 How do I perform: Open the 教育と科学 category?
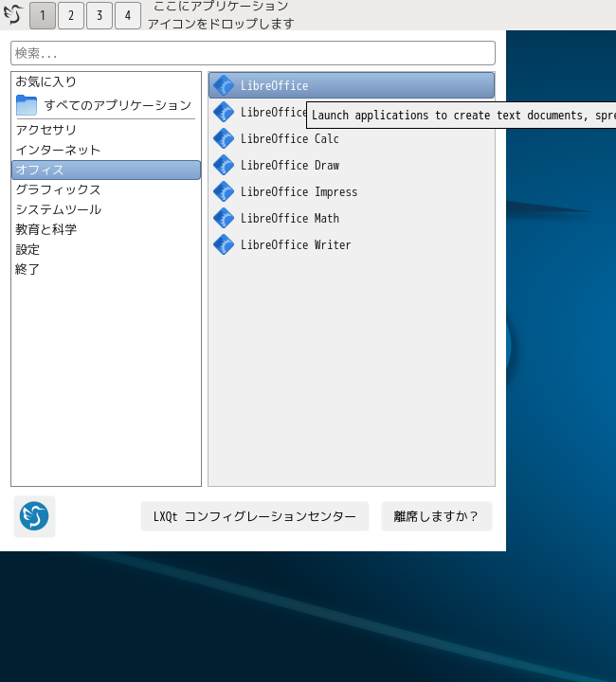pyautogui.click(x=106, y=229)
